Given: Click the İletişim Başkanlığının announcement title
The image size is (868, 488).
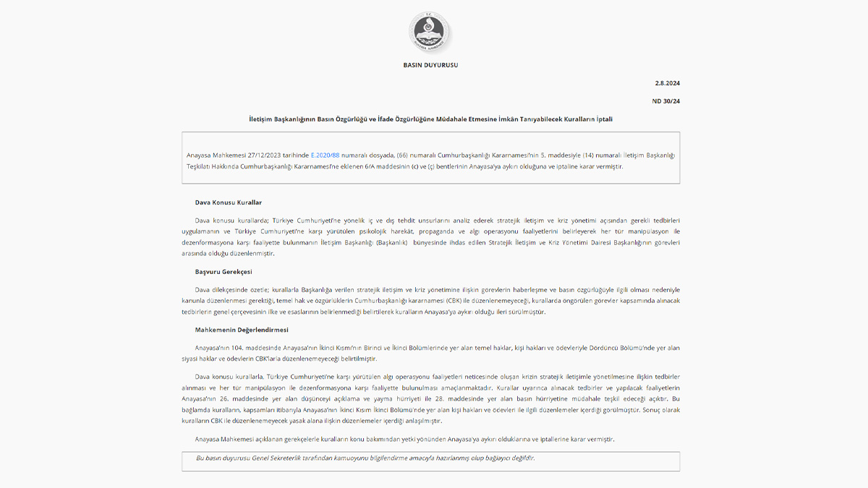Looking at the screenshot, I should 430,119.
